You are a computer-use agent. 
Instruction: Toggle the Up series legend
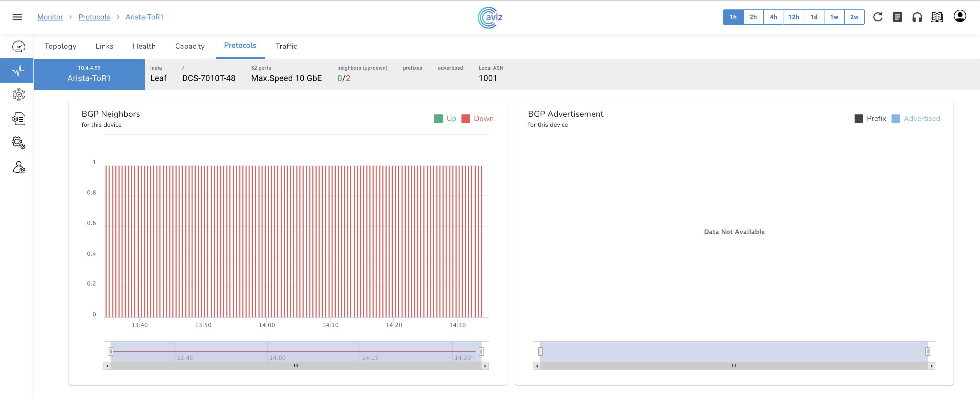[x=445, y=119]
